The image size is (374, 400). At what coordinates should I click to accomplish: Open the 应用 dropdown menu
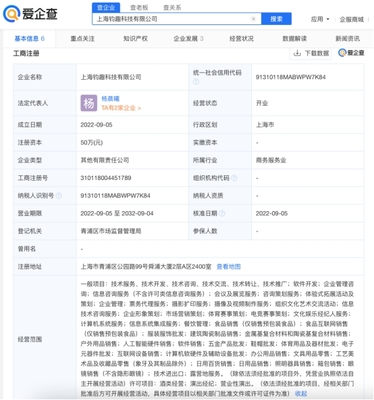coord(320,19)
